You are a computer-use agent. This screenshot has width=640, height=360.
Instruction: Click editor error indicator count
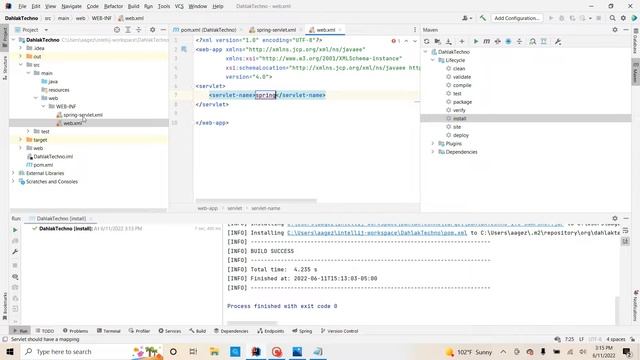coord(396,41)
